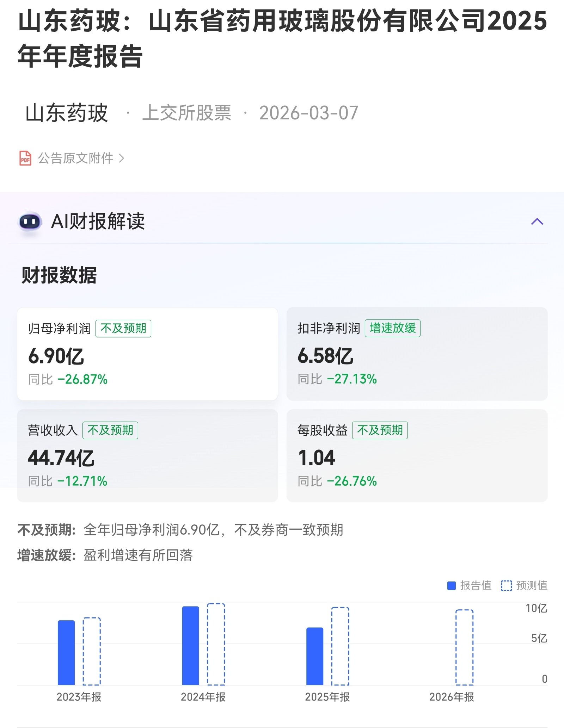This screenshot has width=564, height=728.
Task: Tap the 2026年报 axis label
Action: [x=452, y=697]
